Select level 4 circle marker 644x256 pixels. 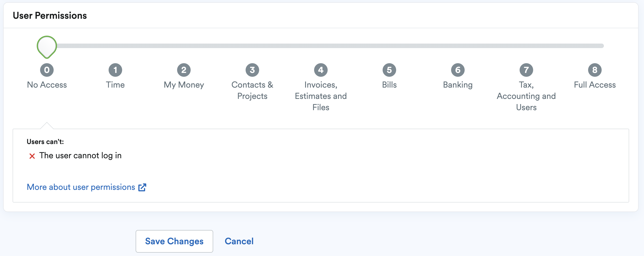coord(321,70)
